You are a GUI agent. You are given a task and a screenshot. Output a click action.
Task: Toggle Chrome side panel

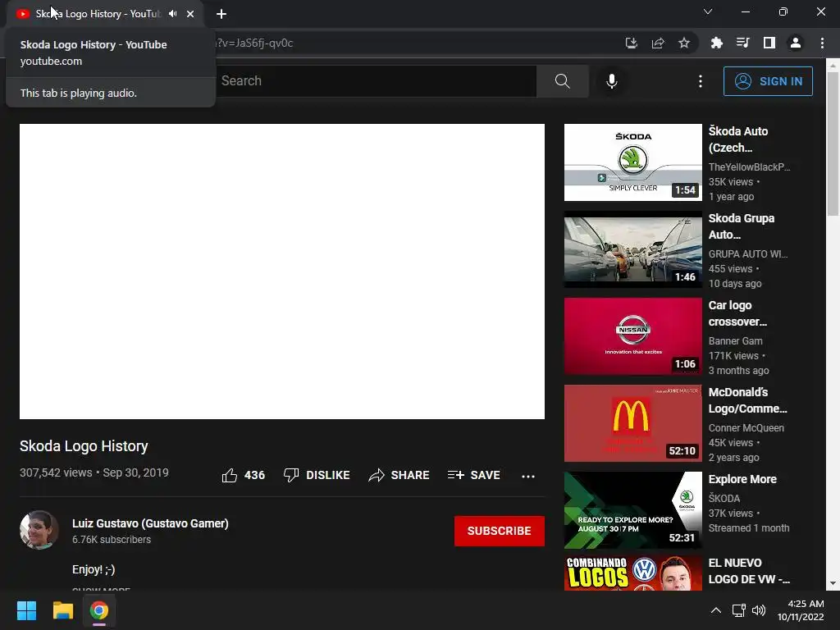pyautogui.click(x=769, y=43)
